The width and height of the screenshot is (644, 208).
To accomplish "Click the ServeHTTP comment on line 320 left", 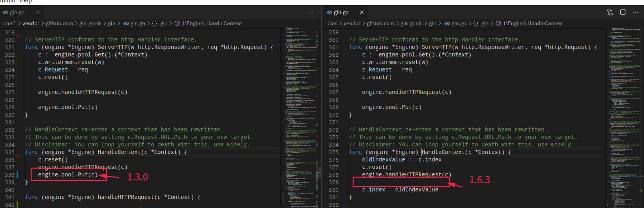I will (x=111, y=39).
